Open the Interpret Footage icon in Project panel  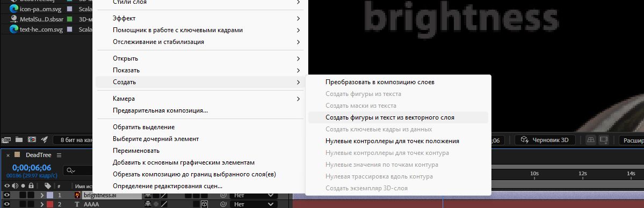pos(6,140)
